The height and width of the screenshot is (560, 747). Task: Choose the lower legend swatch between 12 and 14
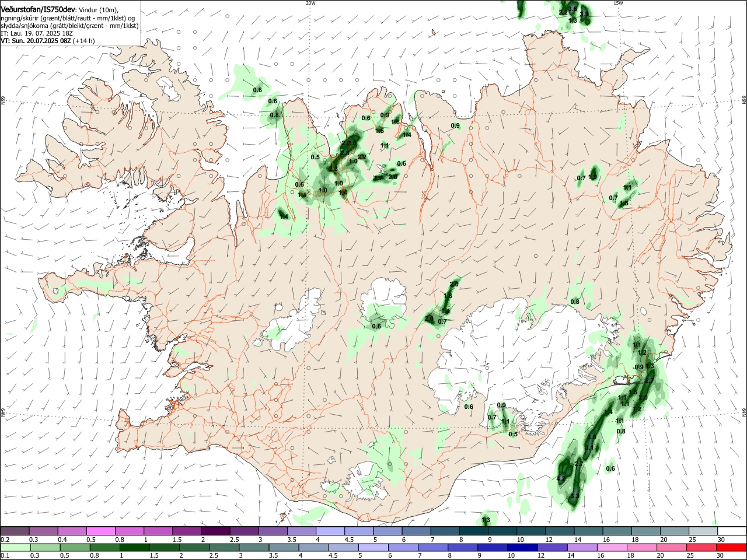pyautogui.click(x=551, y=547)
